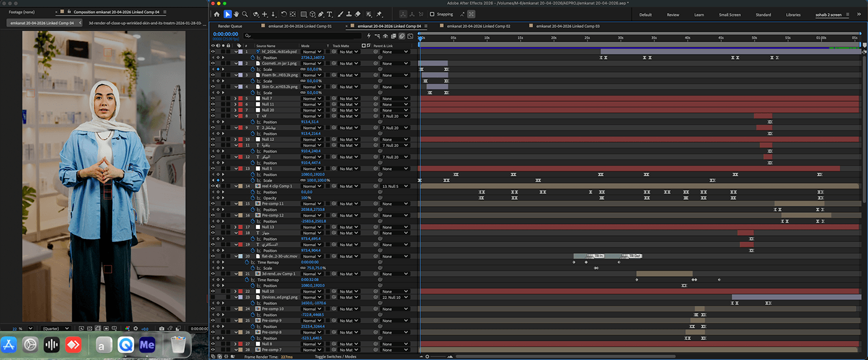This screenshot has width=868, height=360.
Task: Open the Render Queue tab
Action: coord(230,26)
